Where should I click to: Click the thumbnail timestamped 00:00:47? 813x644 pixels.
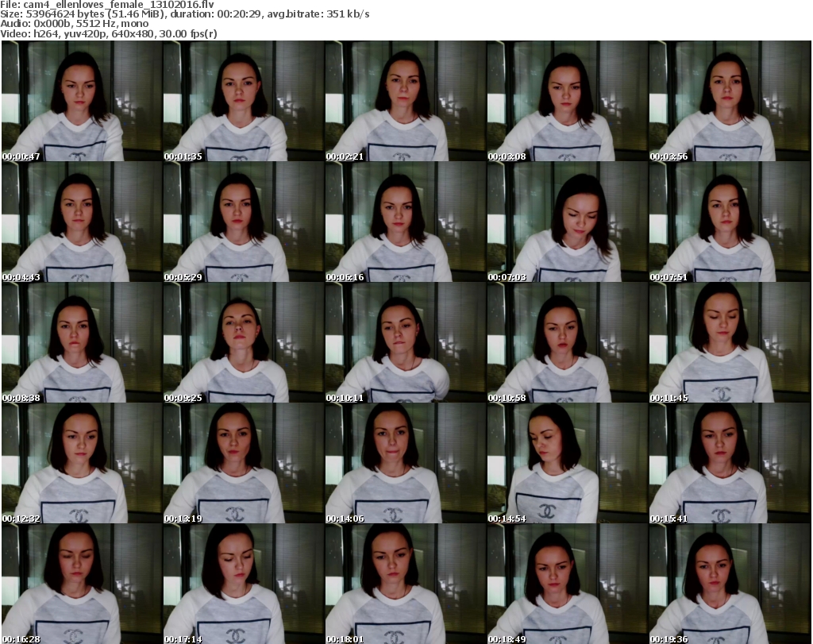pyautogui.click(x=81, y=101)
